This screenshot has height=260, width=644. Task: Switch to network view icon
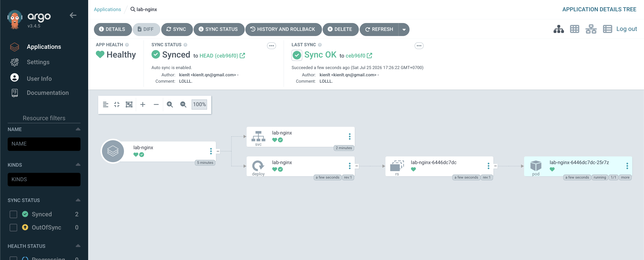coord(591,29)
